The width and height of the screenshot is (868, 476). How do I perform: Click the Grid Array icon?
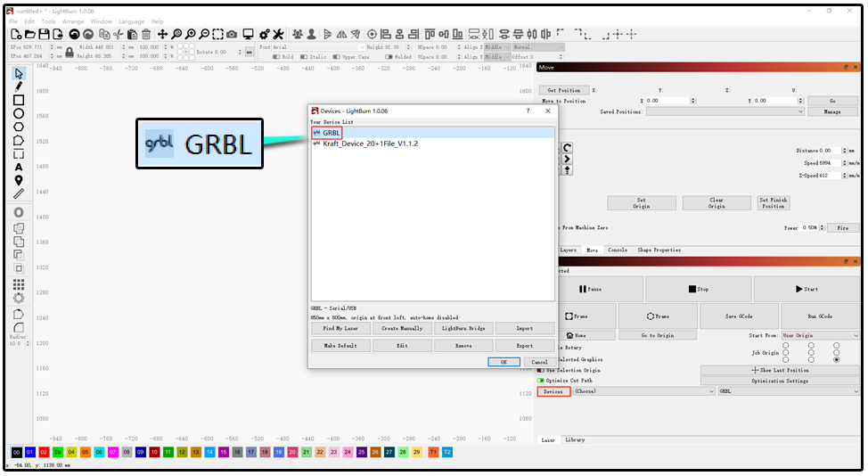click(19, 284)
